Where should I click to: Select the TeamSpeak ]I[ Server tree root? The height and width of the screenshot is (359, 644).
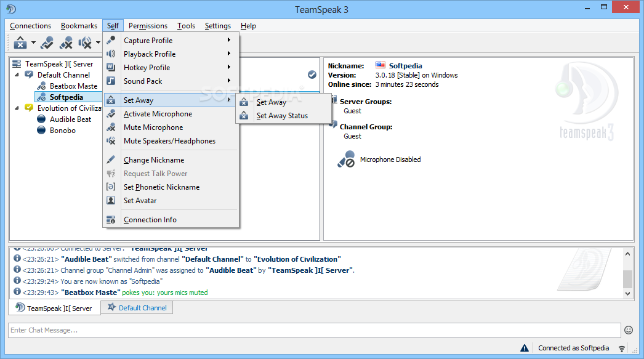59,63
